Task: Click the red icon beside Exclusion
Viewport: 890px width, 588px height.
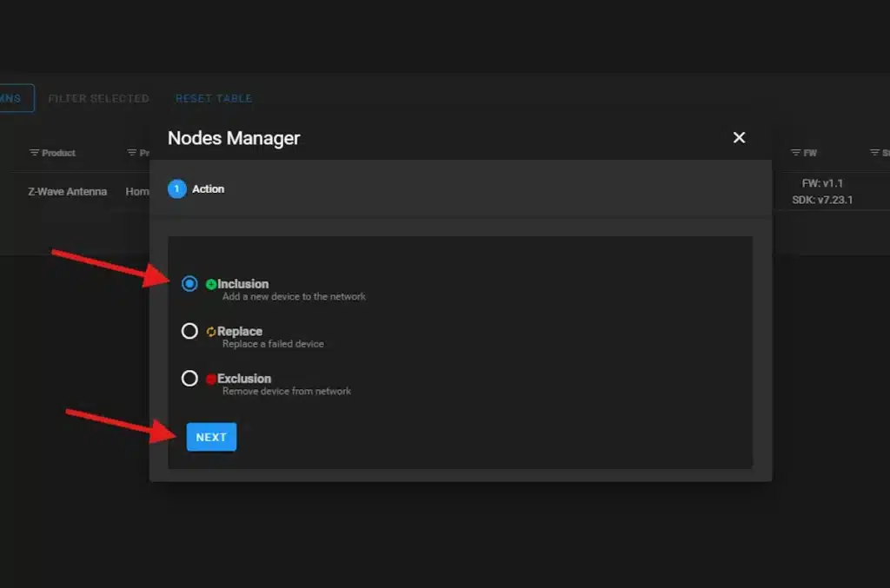Action: click(x=211, y=379)
